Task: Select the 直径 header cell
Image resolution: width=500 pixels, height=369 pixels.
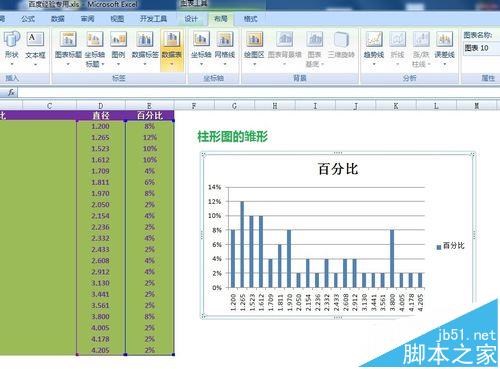Action: pos(101,115)
